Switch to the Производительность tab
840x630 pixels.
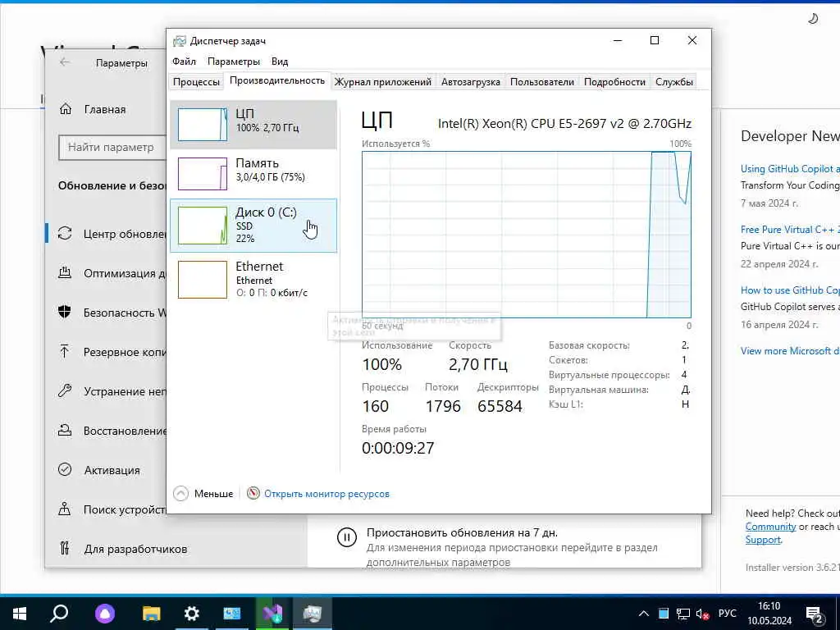tap(277, 80)
